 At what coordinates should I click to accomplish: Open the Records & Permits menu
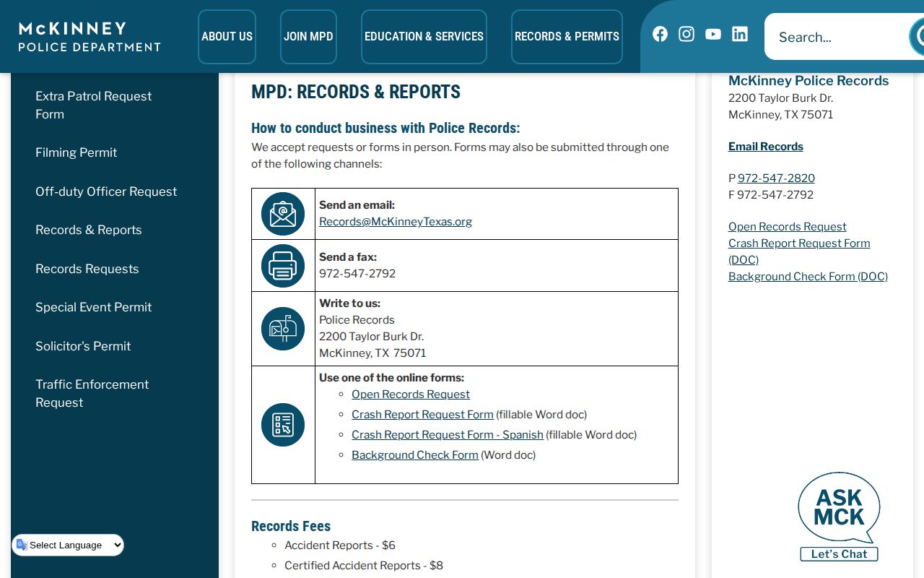pyautogui.click(x=567, y=37)
